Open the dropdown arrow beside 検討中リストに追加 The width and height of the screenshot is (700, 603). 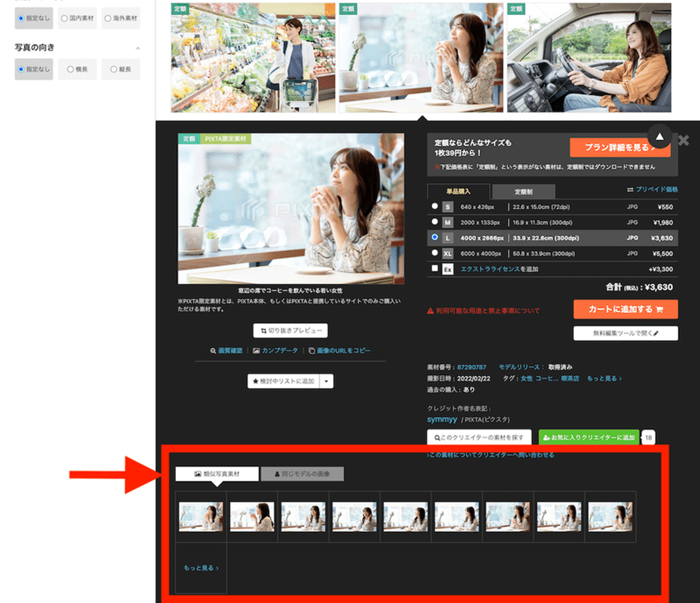(x=326, y=381)
